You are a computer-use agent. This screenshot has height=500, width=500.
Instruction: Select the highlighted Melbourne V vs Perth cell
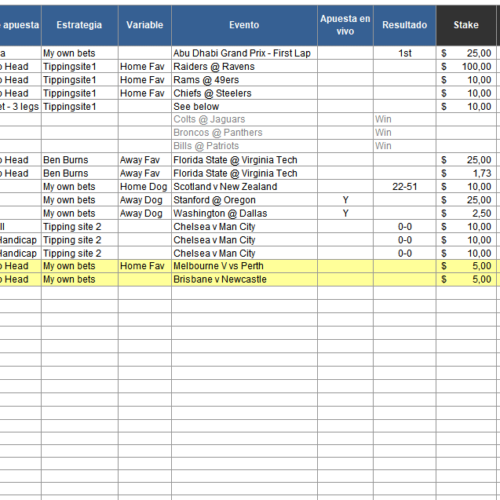[244, 266]
